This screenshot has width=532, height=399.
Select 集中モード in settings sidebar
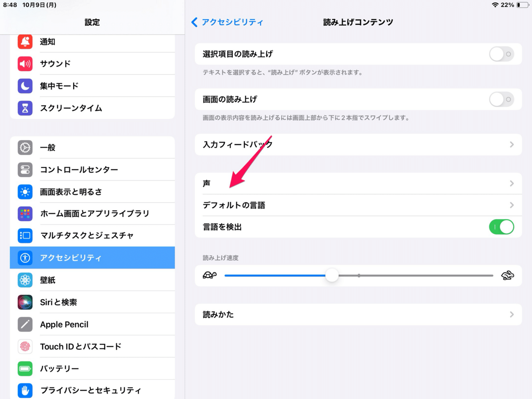[92, 86]
